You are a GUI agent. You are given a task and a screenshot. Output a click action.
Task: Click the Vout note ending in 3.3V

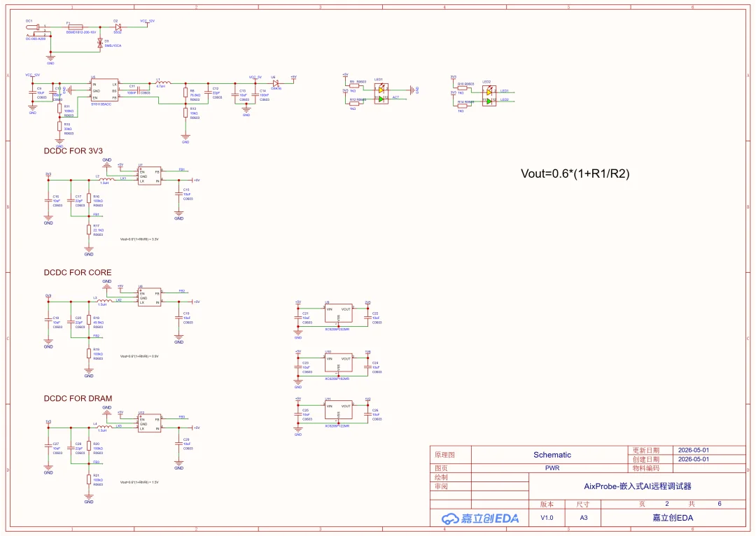pyautogui.click(x=139, y=239)
